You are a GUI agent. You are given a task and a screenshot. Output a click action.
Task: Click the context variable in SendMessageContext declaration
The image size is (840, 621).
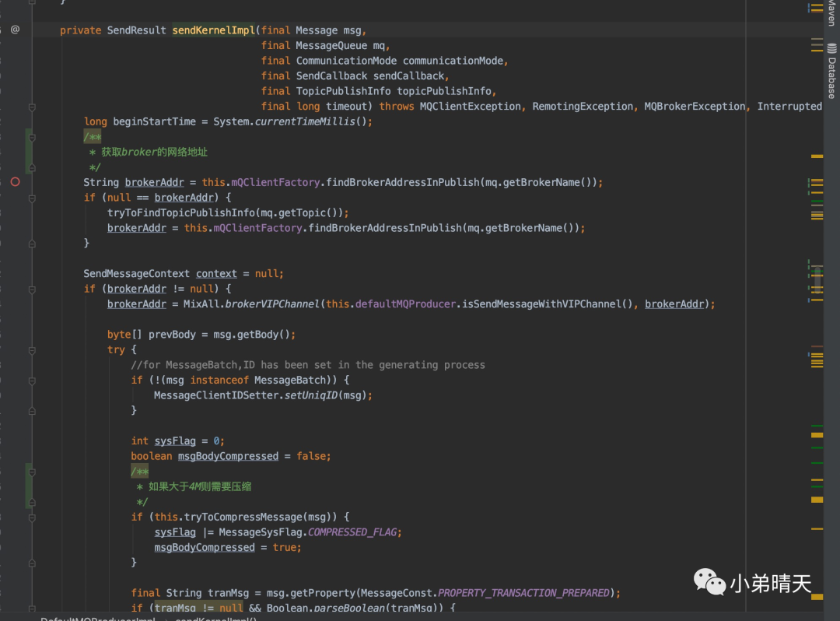click(x=216, y=274)
